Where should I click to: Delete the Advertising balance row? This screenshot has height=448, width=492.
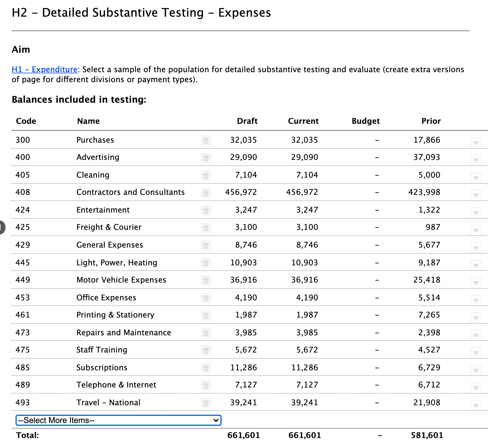click(x=205, y=158)
